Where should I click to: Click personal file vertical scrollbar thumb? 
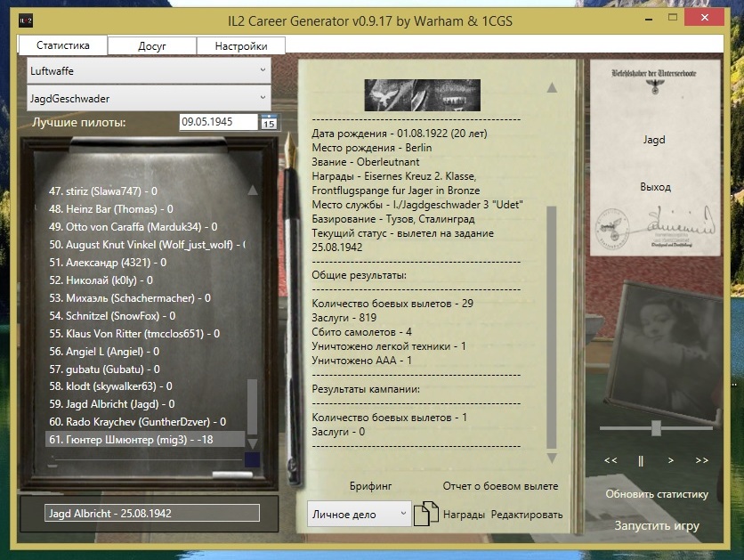coord(552,327)
